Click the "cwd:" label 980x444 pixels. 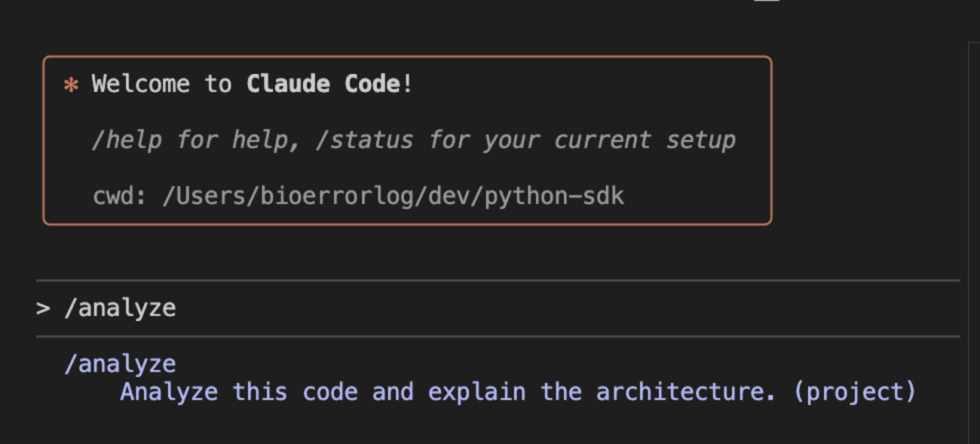(120, 196)
